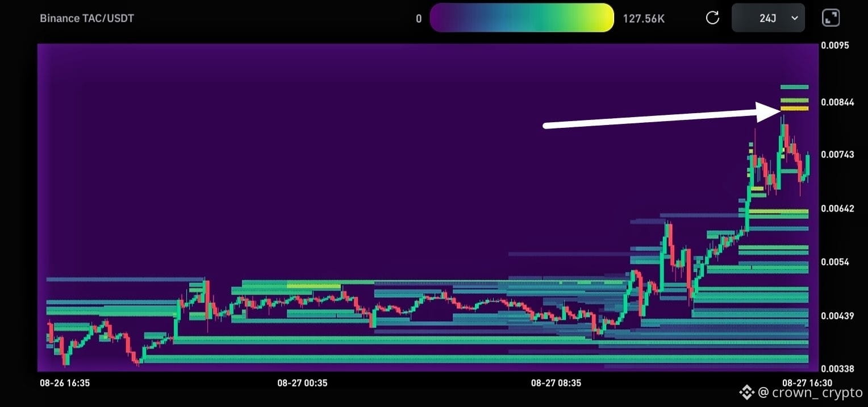Click the 08-26 16:35 time label

65,383
